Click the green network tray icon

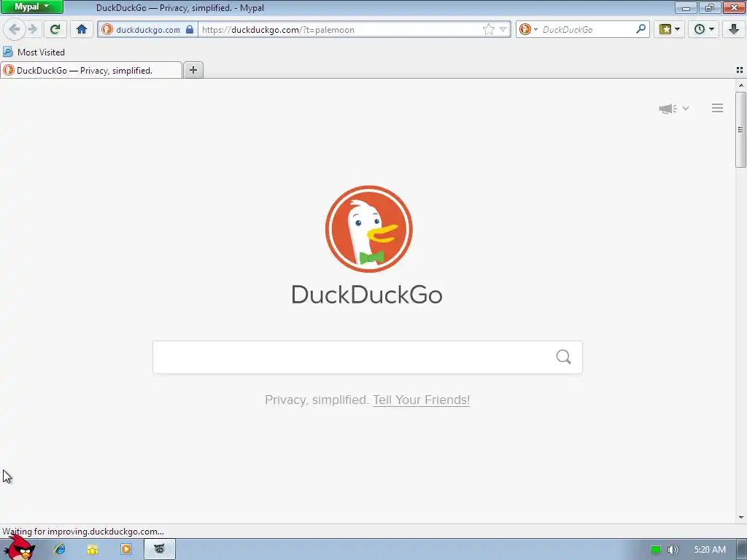click(656, 550)
